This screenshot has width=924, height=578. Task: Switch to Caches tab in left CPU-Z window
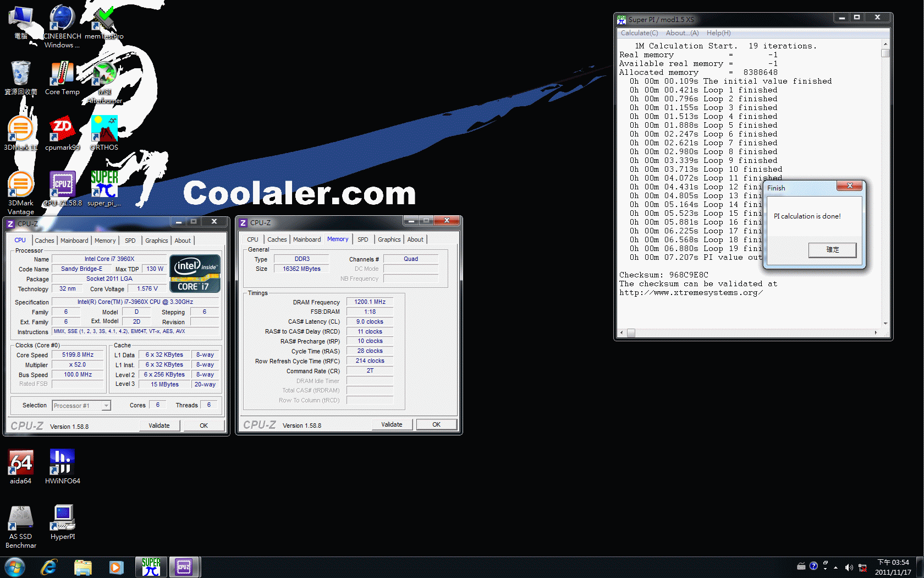(x=45, y=241)
